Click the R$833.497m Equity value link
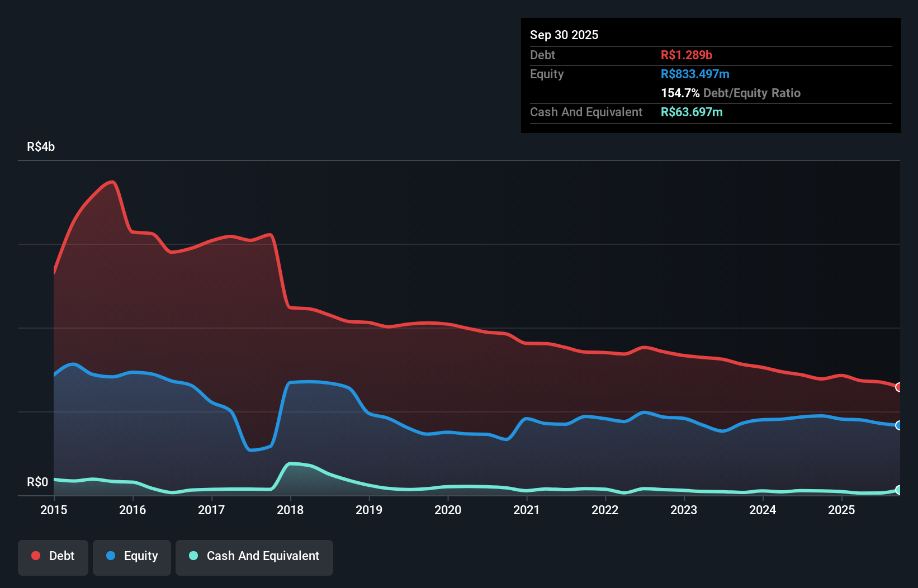918x588 pixels. coord(695,74)
